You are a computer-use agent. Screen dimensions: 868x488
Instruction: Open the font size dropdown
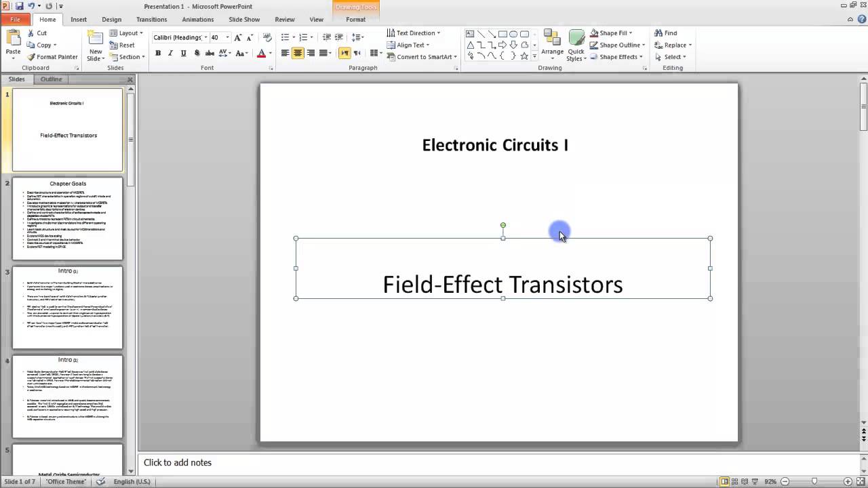(226, 37)
